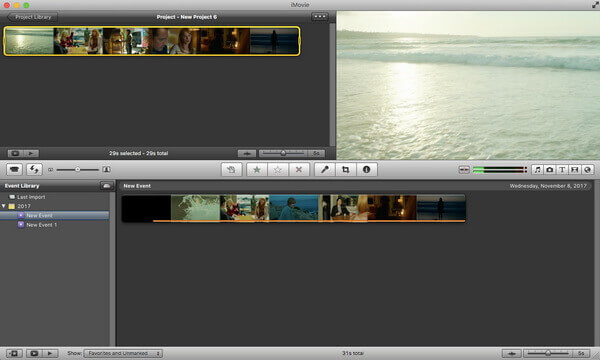This screenshot has height=360, width=600.
Task: Play project from beginning
Action: pyautogui.click(x=31, y=153)
